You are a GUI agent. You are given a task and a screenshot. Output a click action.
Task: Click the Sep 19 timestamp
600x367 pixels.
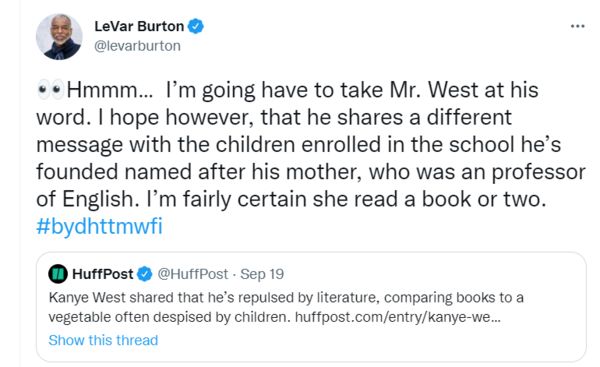(262, 274)
